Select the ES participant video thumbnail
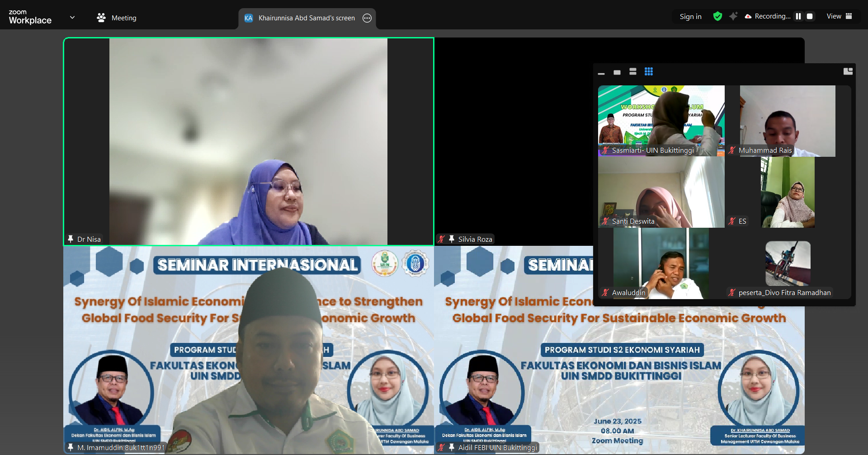868x455 pixels. [x=788, y=192]
